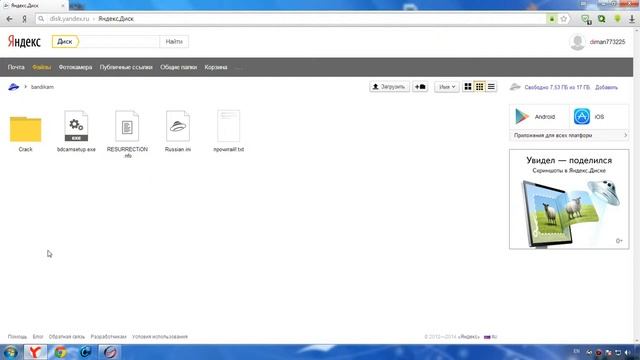Open the Фотокамера menu item
The height and width of the screenshot is (360, 640).
point(75,67)
